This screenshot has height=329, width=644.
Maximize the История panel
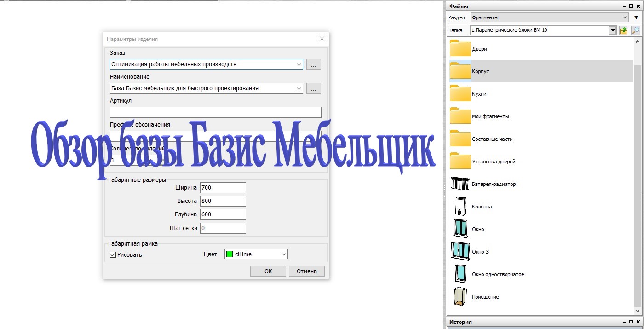click(631, 322)
